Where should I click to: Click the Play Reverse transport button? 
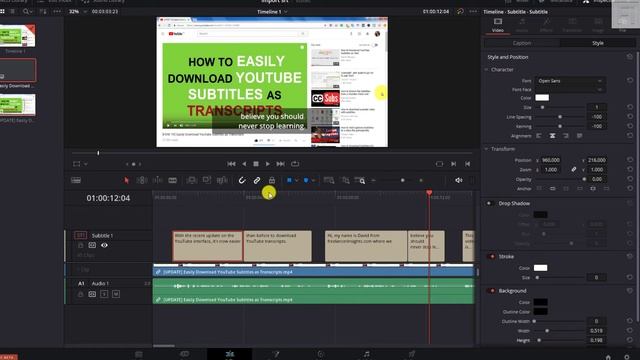[244, 164]
